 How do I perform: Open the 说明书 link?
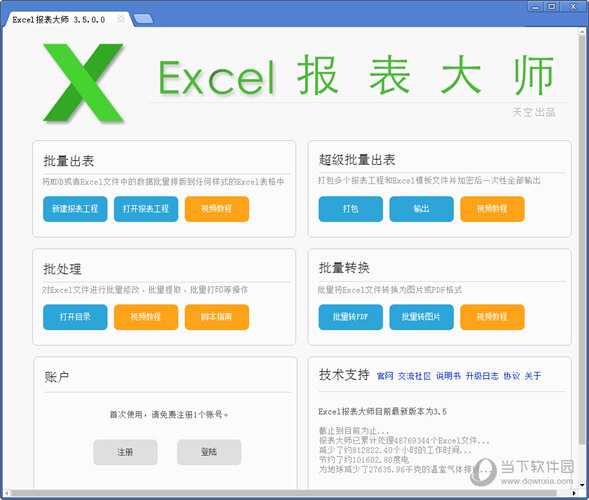(x=449, y=376)
